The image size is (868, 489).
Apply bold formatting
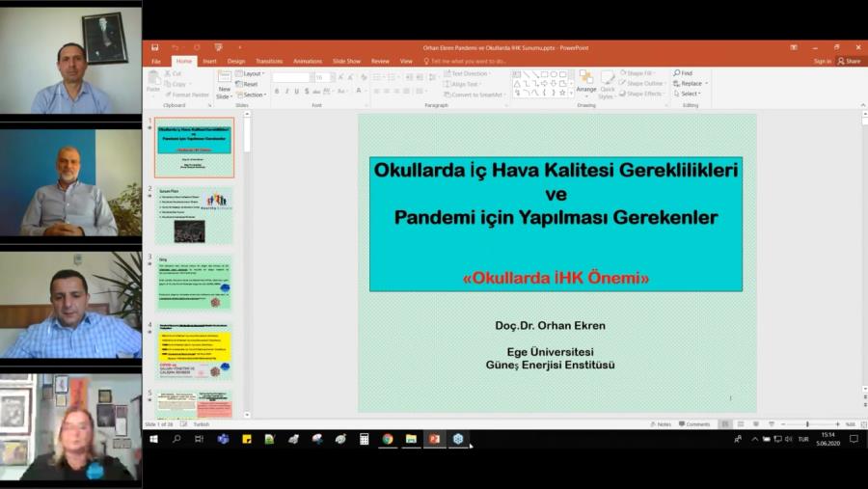[x=277, y=91]
